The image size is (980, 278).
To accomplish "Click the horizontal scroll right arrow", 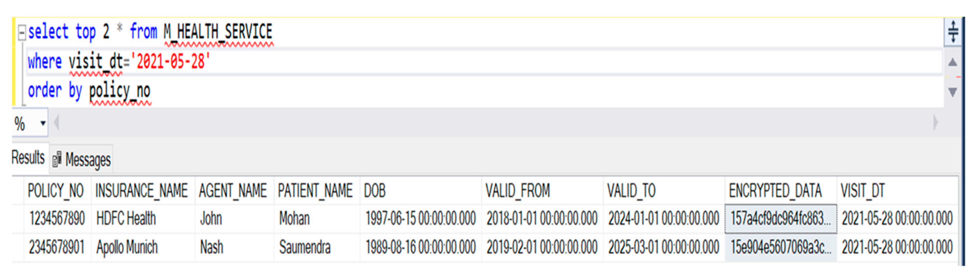I will click(x=935, y=123).
